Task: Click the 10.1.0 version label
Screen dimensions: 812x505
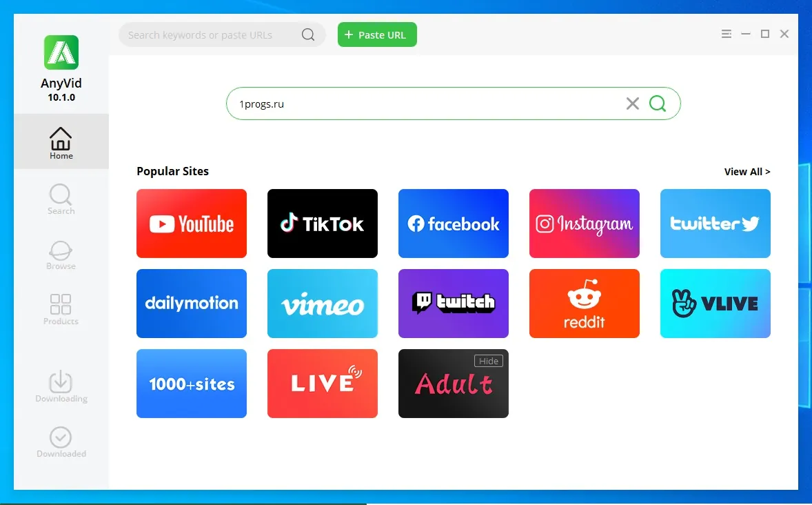Action: pyautogui.click(x=61, y=97)
